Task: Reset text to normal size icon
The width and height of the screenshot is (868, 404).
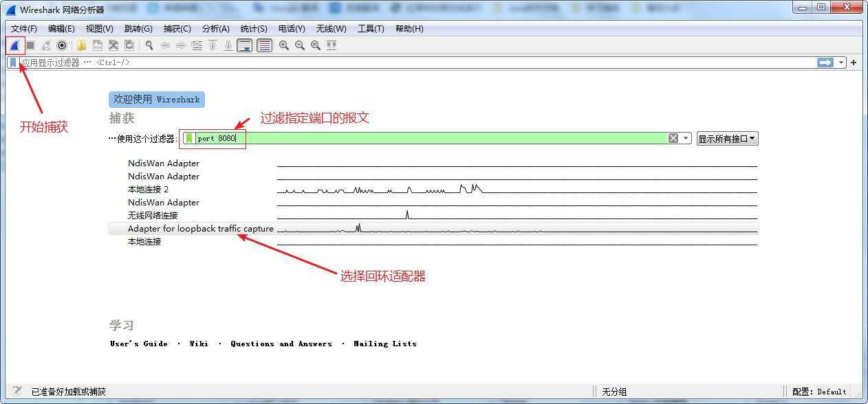Action: pyautogui.click(x=316, y=45)
